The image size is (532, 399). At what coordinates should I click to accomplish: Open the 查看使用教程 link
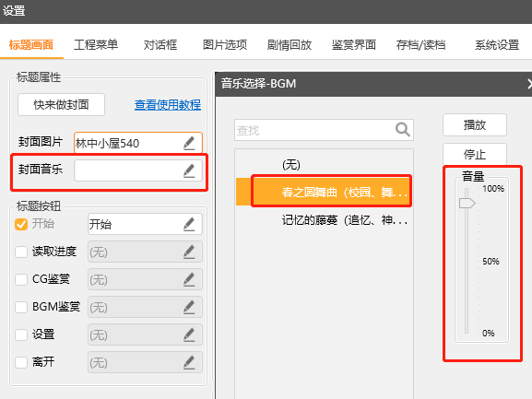168,105
